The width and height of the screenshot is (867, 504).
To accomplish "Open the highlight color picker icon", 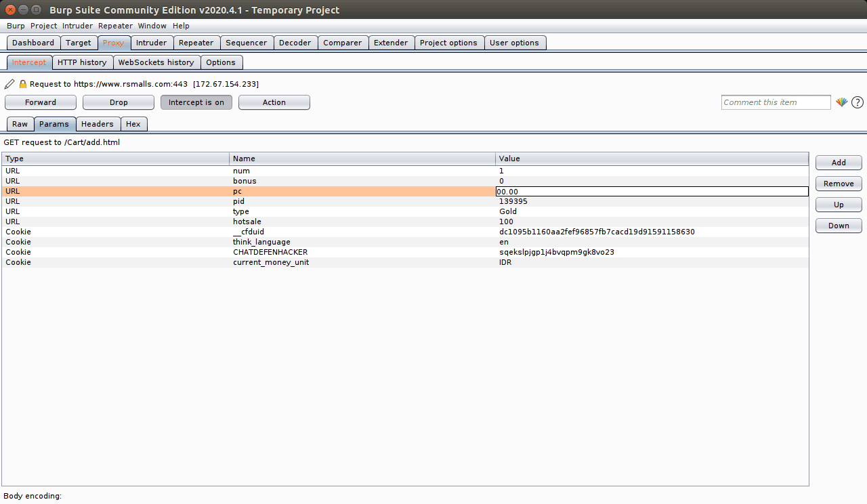I will (x=842, y=102).
